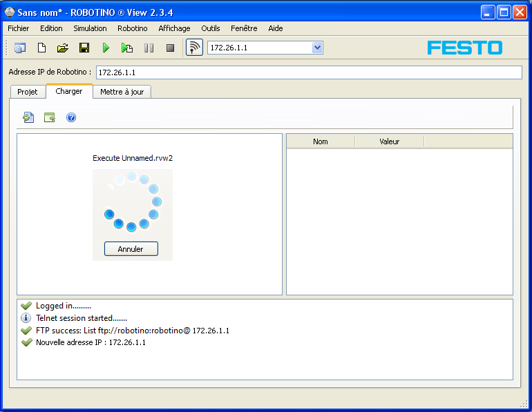Select the Charger tab

(x=69, y=91)
